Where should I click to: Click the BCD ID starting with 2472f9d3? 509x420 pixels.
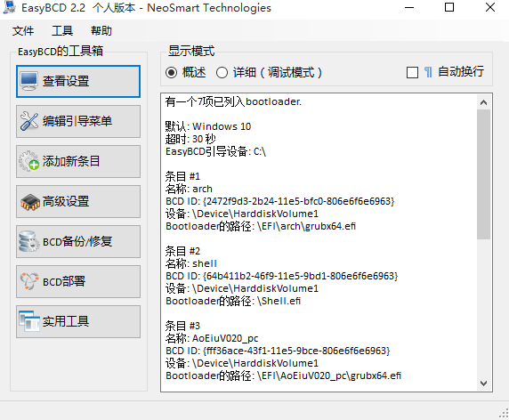tap(299, 201)
